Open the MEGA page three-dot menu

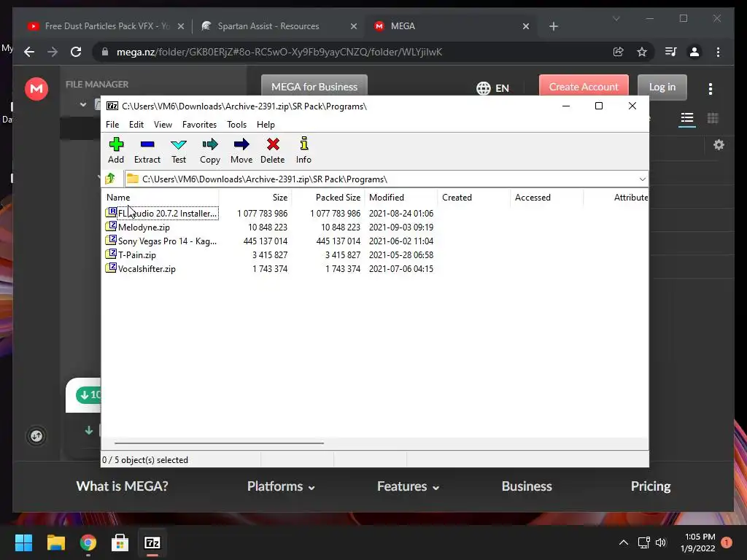pyautogui.click(x=711, y=88)
